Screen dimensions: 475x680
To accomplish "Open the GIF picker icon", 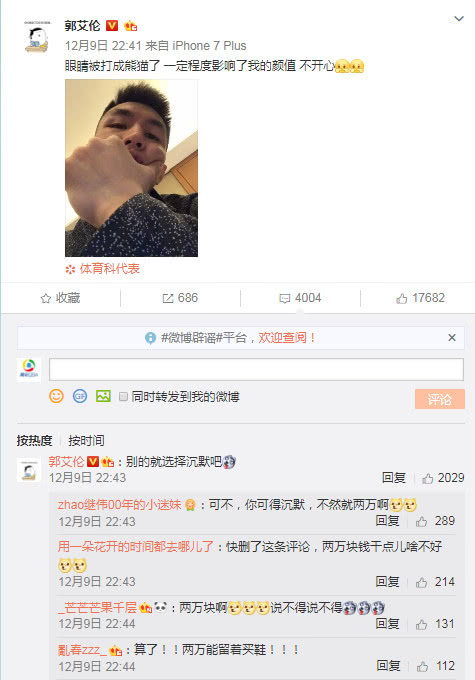I will tap(80, 396).
